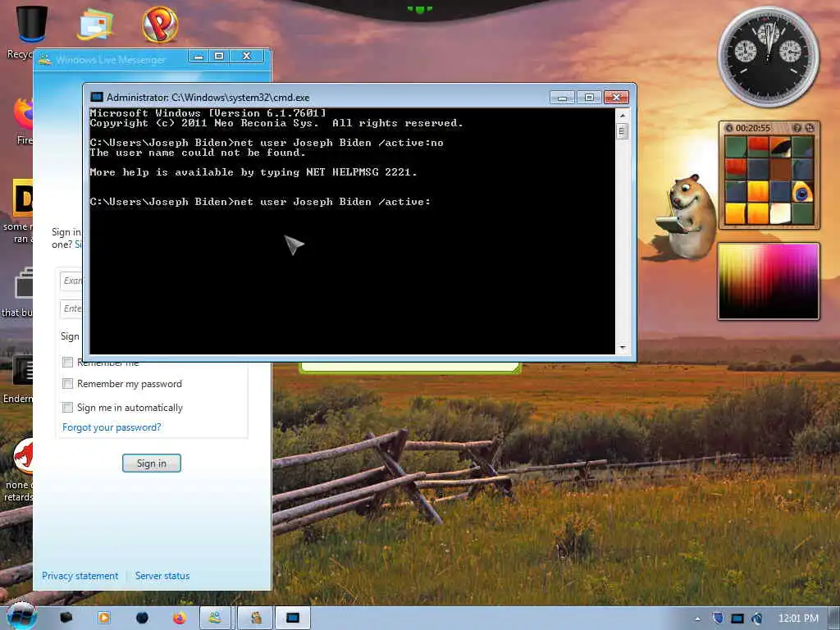Click the chronograph clock gadget
840x630 pixels.
768,57
